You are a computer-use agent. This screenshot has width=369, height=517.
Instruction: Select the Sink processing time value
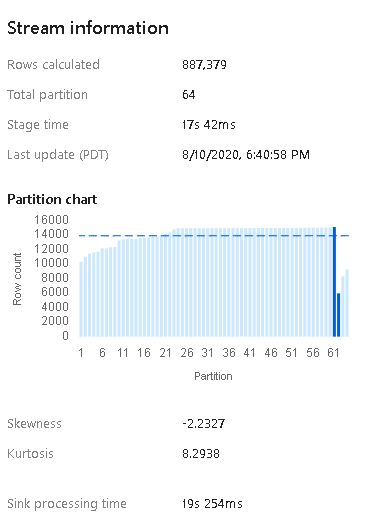[212, 503]
